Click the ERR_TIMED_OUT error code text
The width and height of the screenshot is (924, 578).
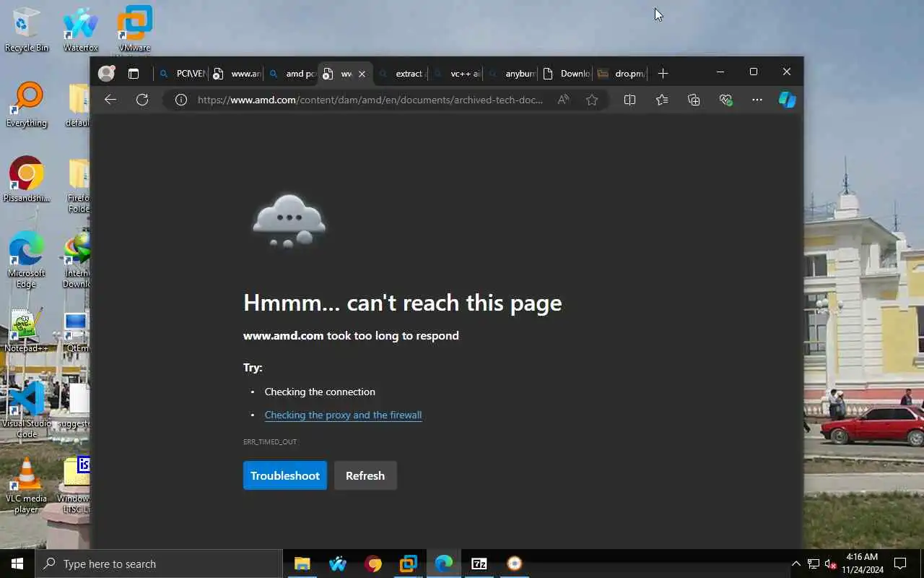point(270,441)
